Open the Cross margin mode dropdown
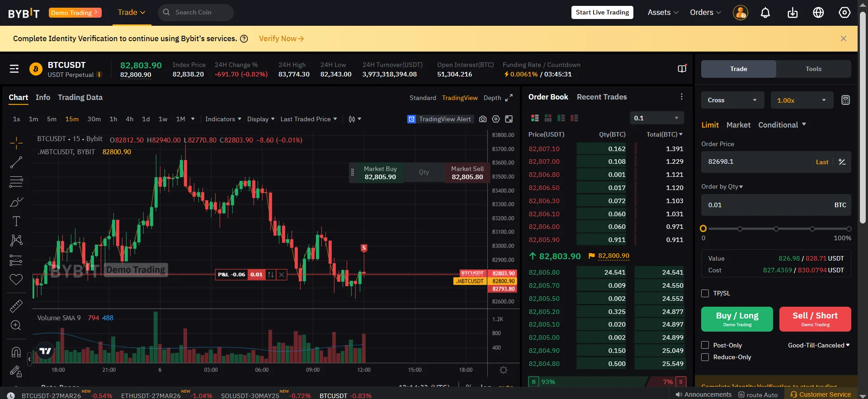Screen dimensions: 868x399 [x=732, y=100]
